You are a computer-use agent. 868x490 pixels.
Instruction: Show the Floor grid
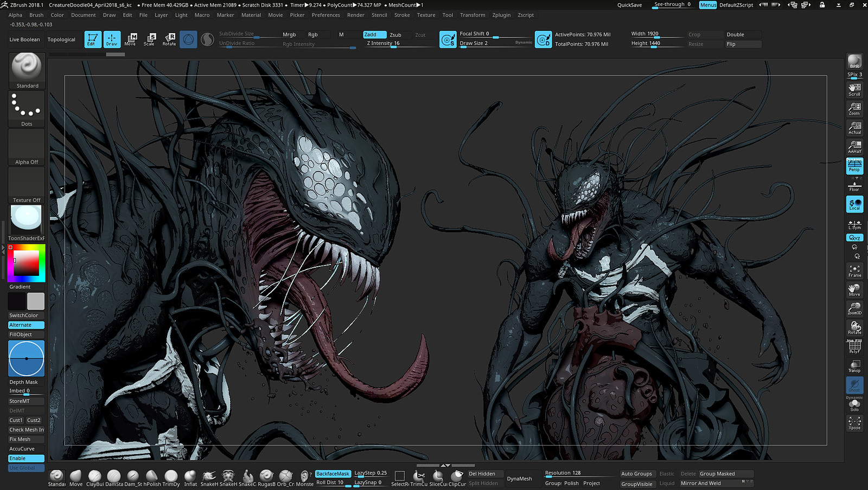coord(854,186)
